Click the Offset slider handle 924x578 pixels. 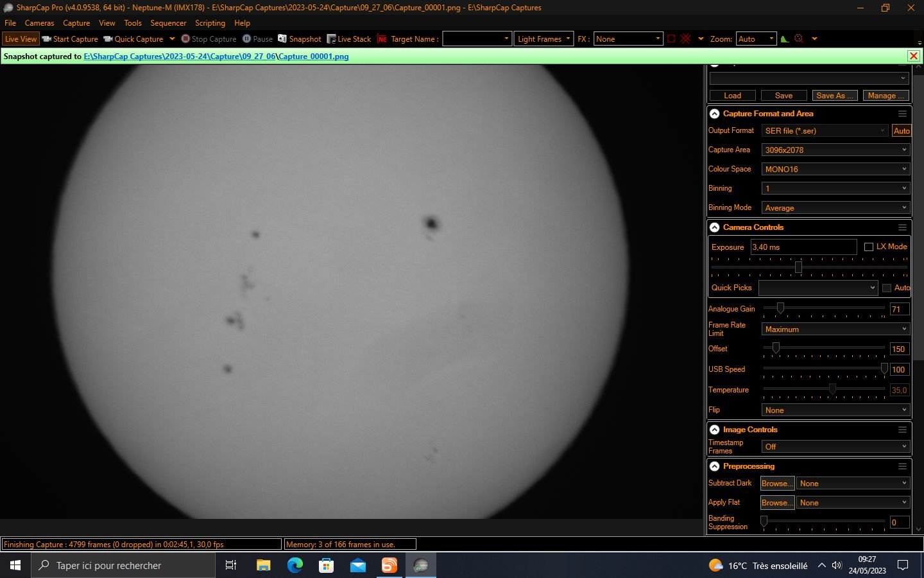(x=776, y=348)
